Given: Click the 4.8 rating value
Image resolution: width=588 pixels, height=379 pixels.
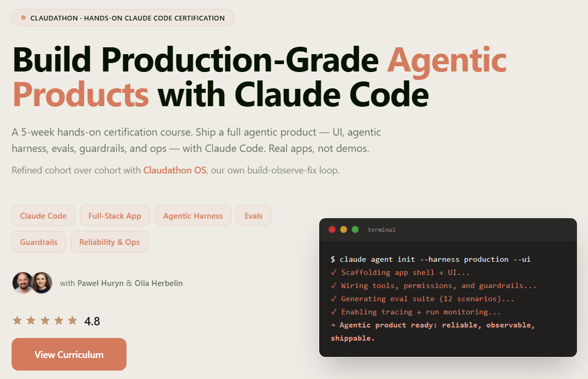Looking at the screenshot, I should pos(92,321).
